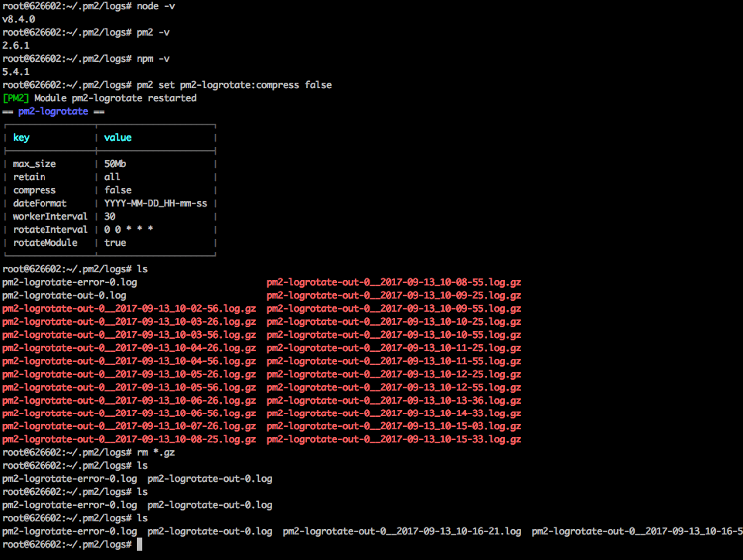Click the YYYY-MM-DD_HH-mm-ss value
The width and height of the screenshot is (743, 560).
[x=155, y=203]
